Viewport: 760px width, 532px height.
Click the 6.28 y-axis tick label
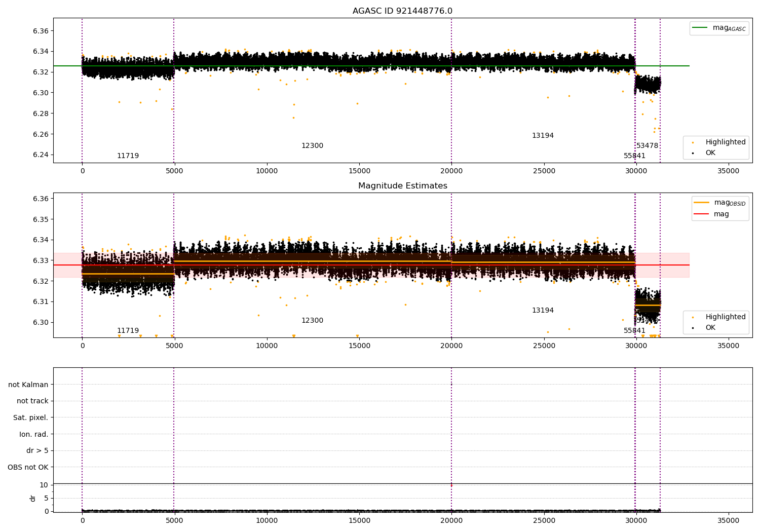41,113
